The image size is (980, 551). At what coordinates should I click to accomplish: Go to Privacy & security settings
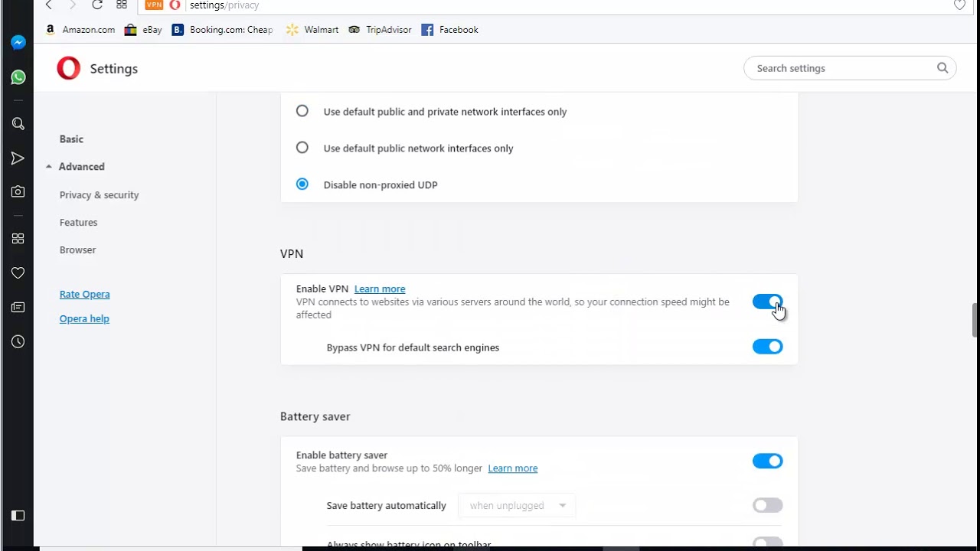tap(99, 195)
